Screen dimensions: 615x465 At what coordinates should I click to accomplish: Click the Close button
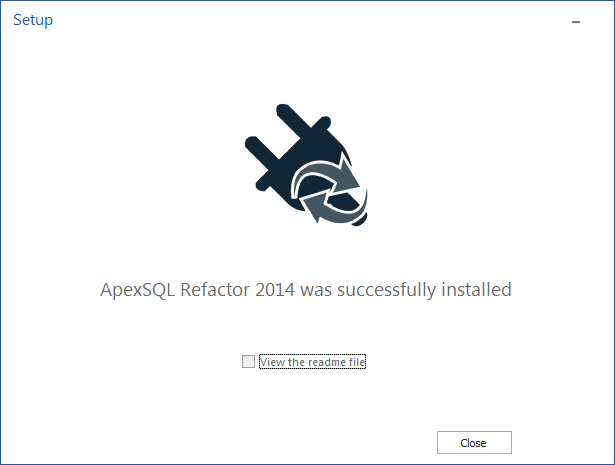point(474,443)
